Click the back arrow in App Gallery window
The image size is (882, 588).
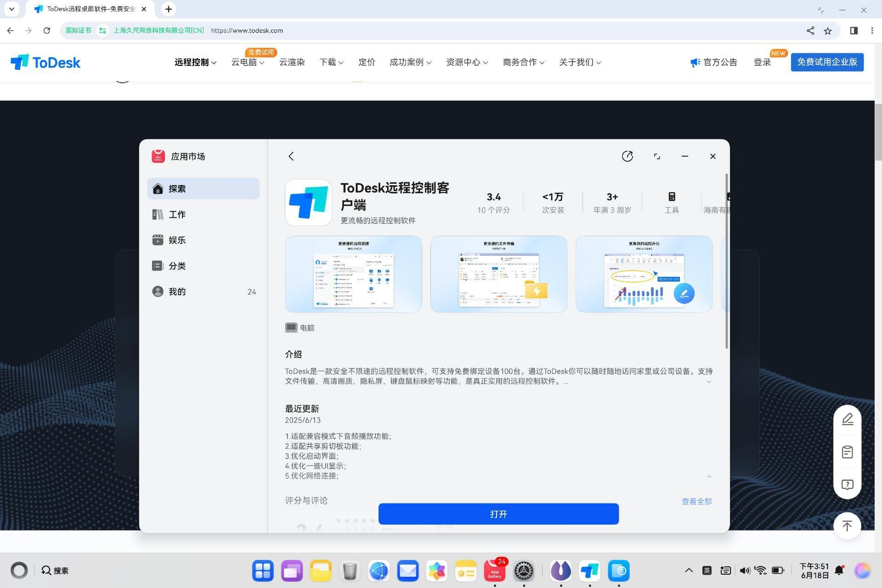pyautogui.click(x=291, y=156)
